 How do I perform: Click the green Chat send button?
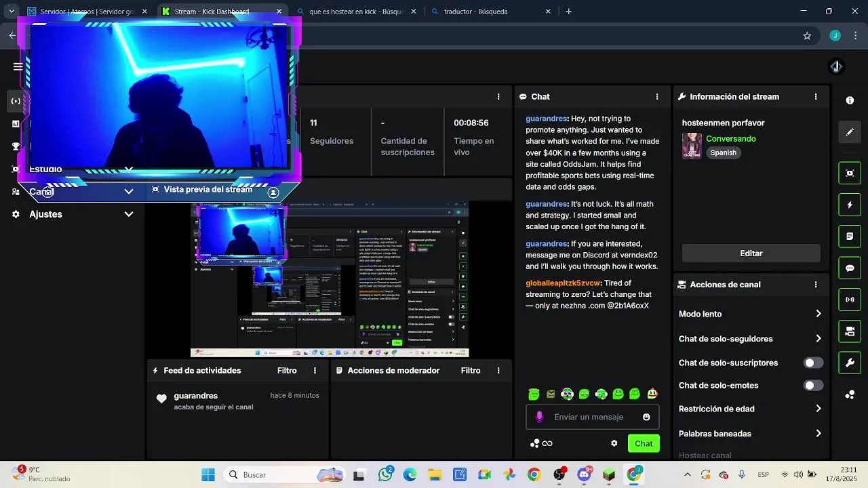644,444
